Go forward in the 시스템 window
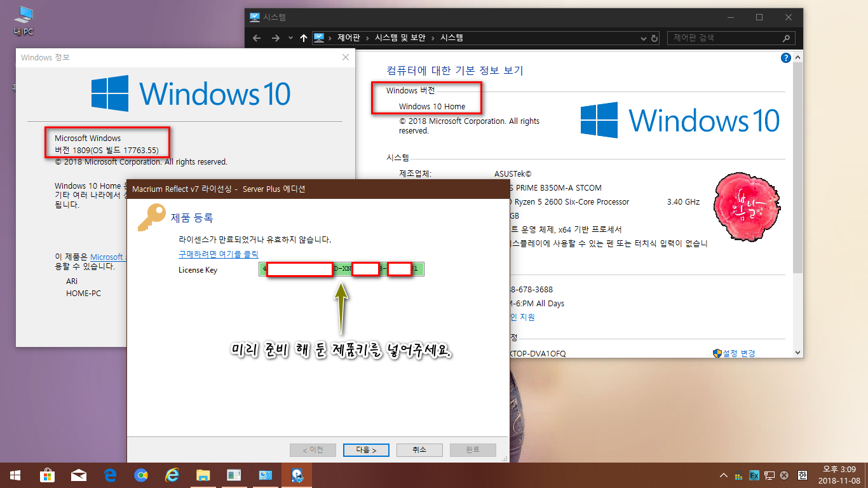 (276, 38)
